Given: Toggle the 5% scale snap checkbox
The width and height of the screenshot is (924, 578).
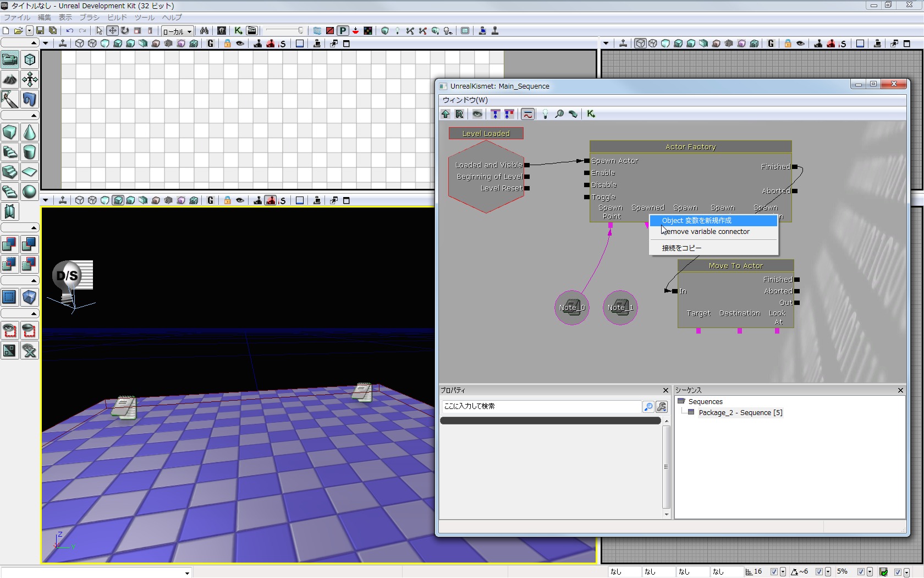Looking at the screenshot, I should click(861, 572).
